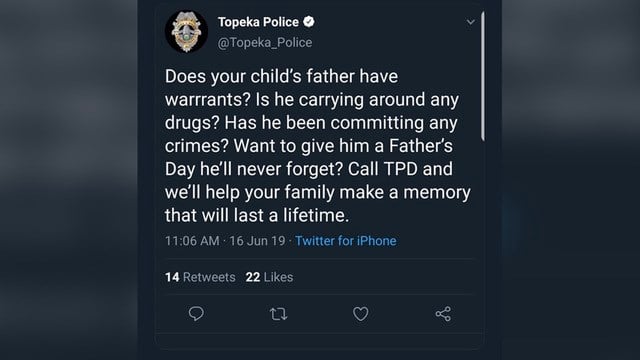Like the tweet with the heart icon
Viewport: 640px width, 360px height.
click(360, 313)
